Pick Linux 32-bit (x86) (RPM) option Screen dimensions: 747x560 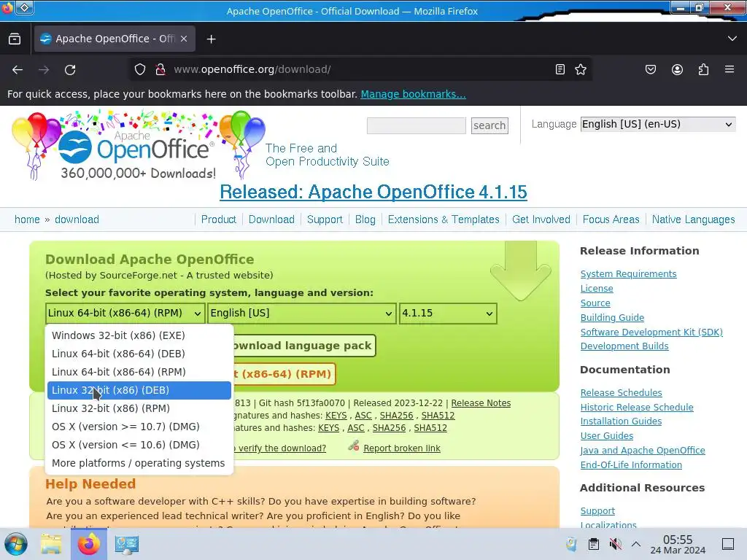point(139,408)
